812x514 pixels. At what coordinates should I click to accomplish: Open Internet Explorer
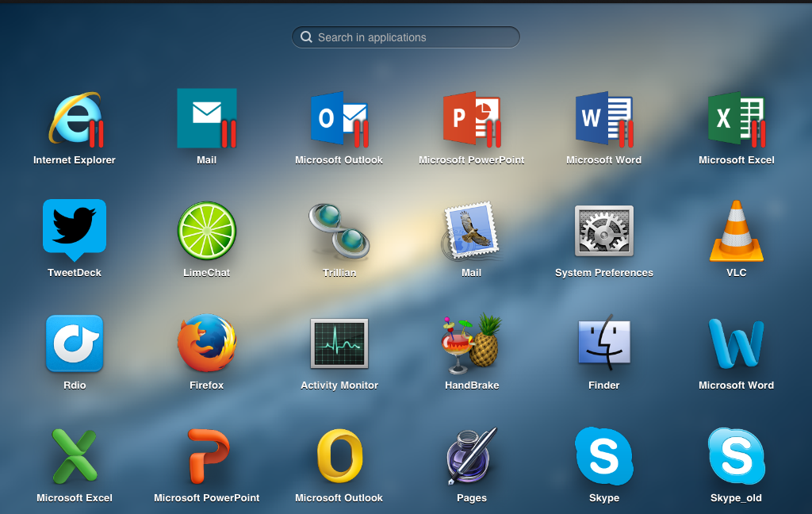pos(75,119)
